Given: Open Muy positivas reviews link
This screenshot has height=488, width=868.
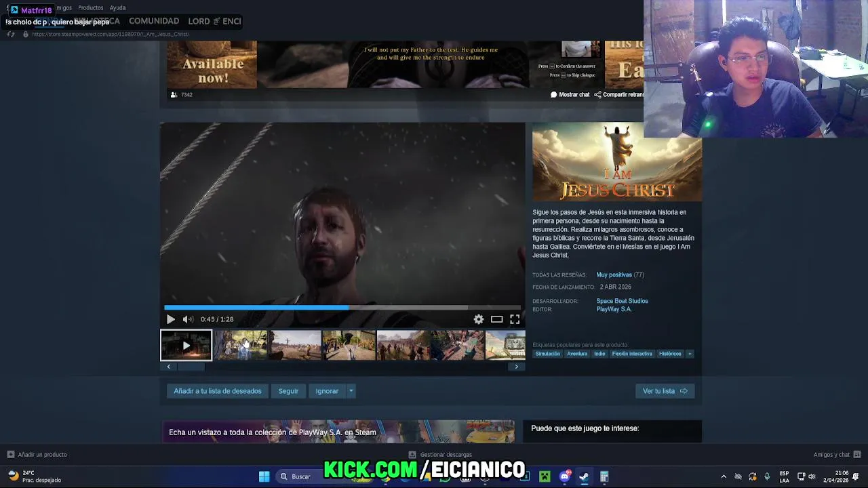Looking at the screenshot, I should click(x=614, y=275).
